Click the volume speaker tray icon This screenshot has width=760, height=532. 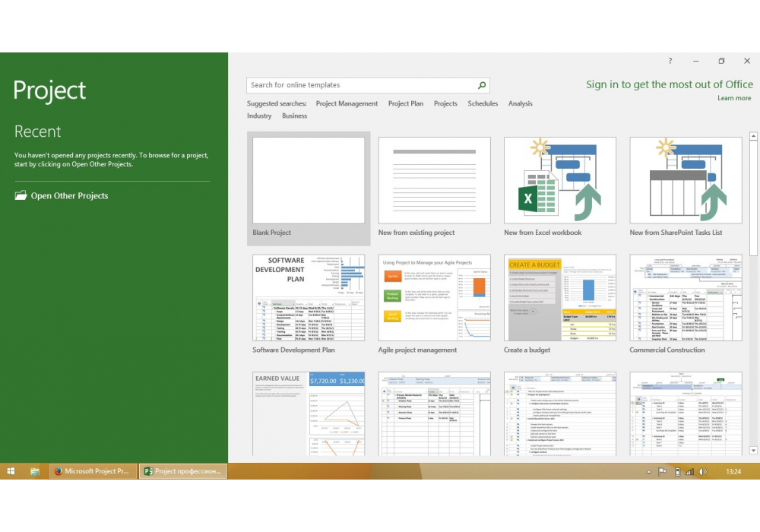[703, 471]
